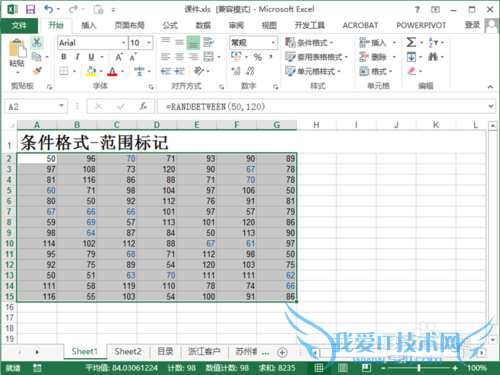500x375 pixels.
Task: Apply comma style
Action: [x=271, y=57]
